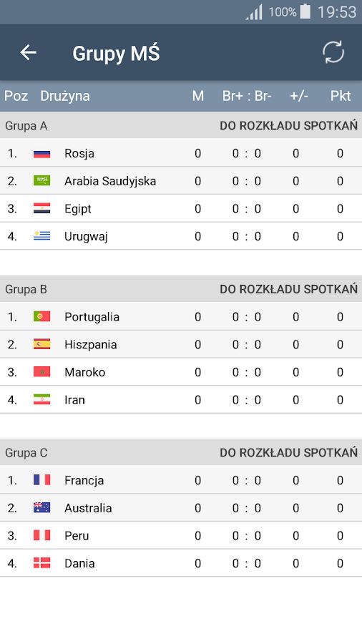Tap the Denmark flag icon

click(42, 562)
